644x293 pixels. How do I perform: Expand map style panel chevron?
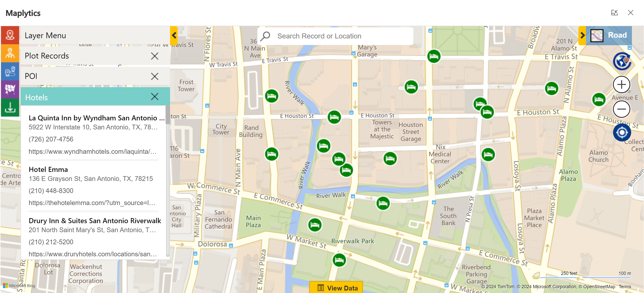coord(582,35)
